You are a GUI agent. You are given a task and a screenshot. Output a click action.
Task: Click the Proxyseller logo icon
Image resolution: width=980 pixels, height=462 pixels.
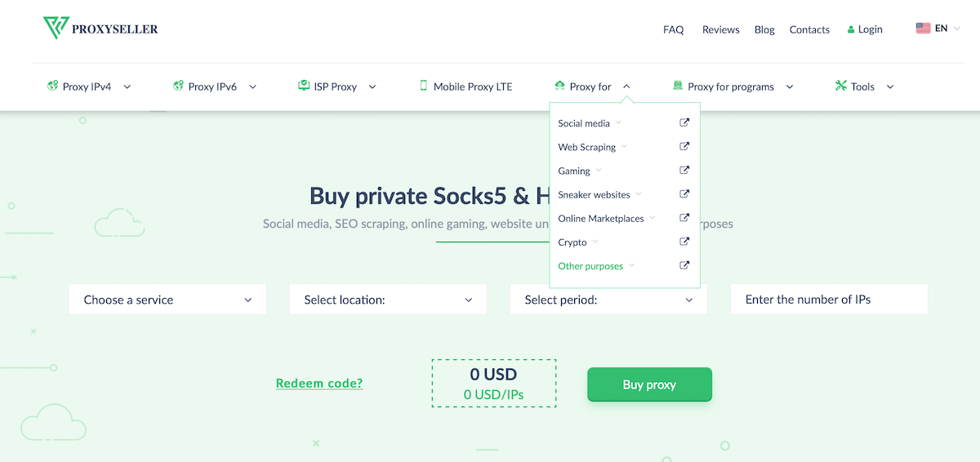pos(56,29)
